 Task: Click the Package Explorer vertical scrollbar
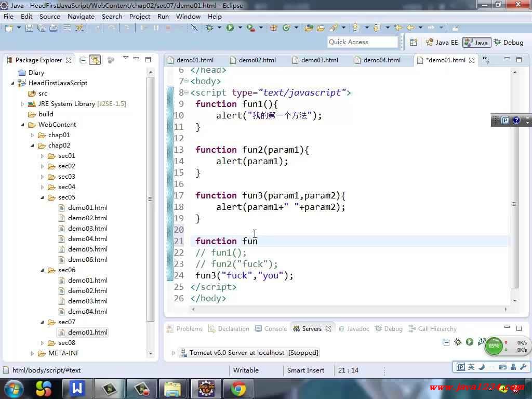point(150,199)
